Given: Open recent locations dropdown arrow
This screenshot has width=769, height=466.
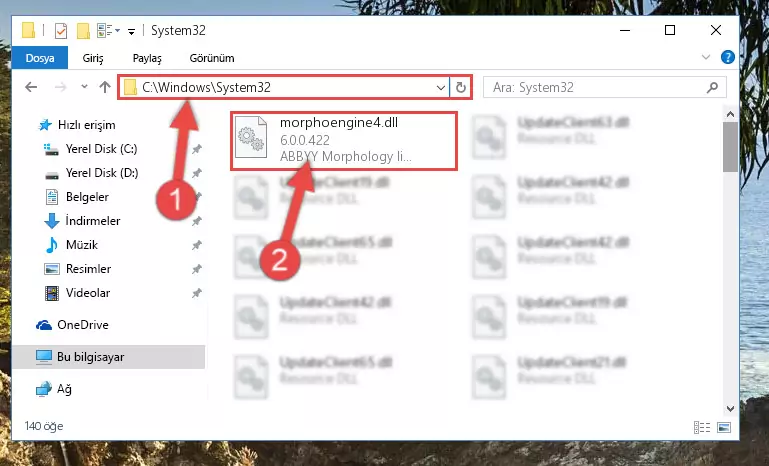Looking at the screenshot, I should 84,87.
